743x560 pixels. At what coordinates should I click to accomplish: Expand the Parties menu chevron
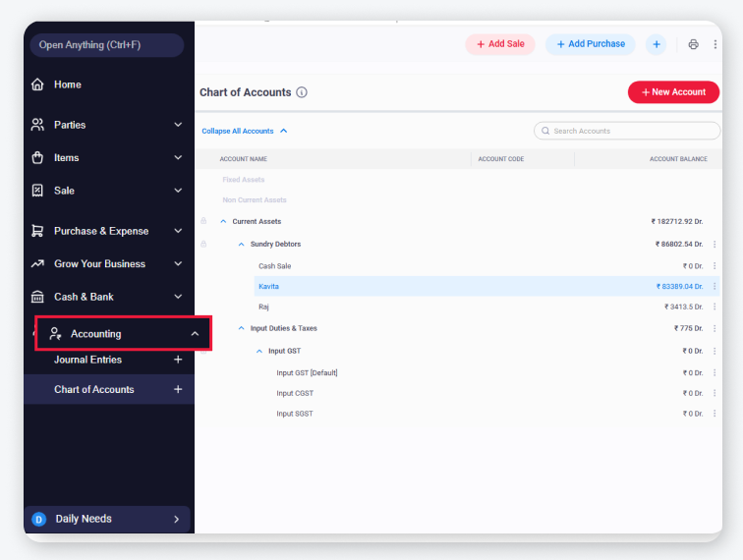[x=178, y=125]
